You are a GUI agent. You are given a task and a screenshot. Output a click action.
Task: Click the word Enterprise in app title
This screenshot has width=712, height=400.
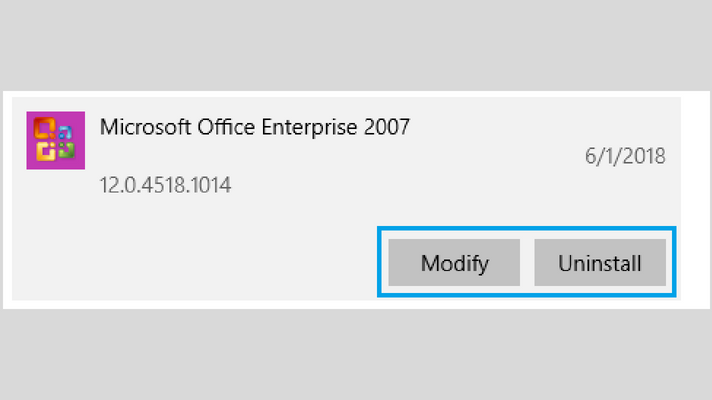310,127
